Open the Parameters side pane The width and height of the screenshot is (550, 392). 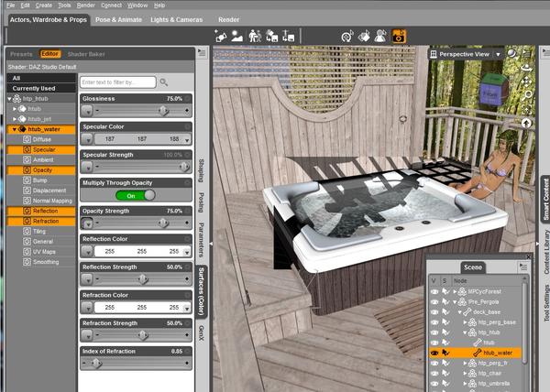coord(202,240)
